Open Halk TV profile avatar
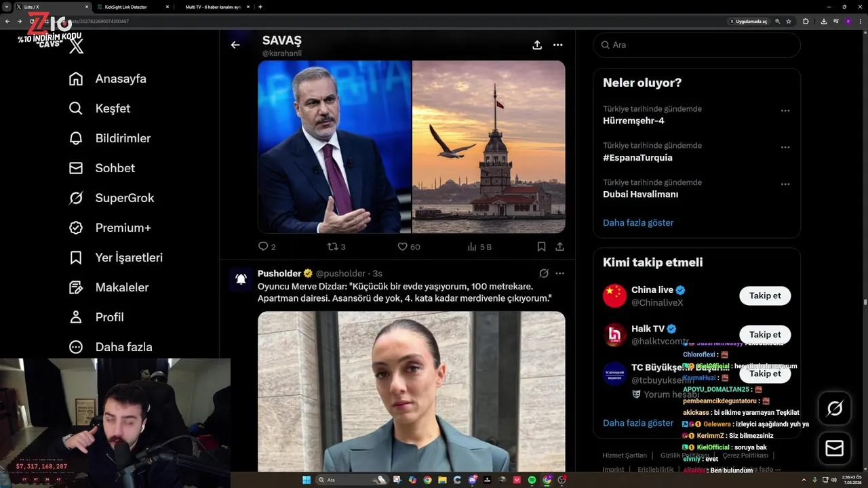Viewport: 868px width, 488px height. pos(615,335)
